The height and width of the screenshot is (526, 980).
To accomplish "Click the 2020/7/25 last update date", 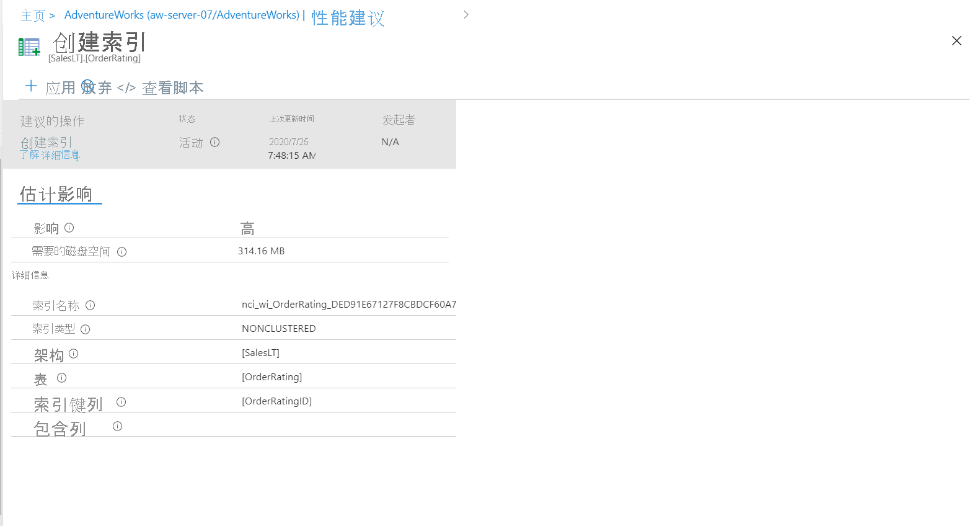I will coord(288,142).
